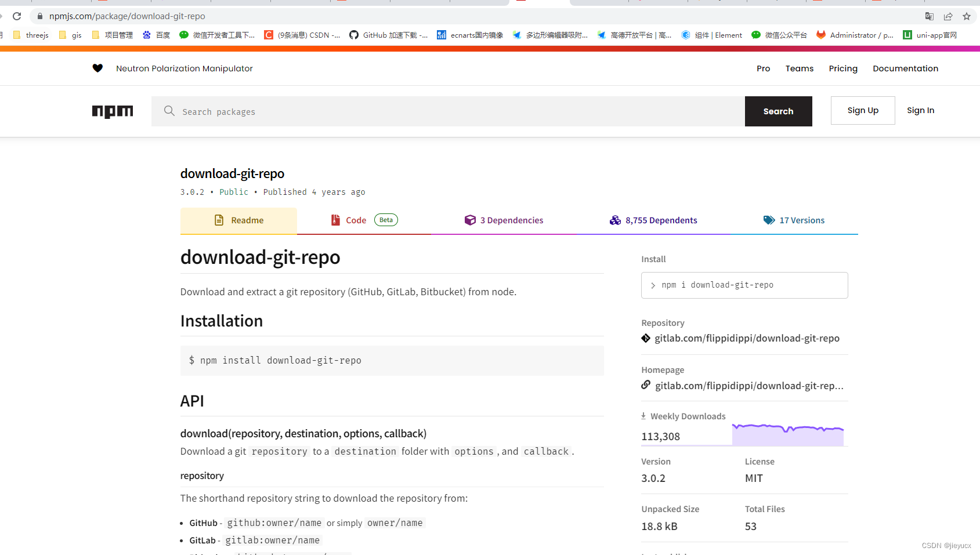Click the site lock icon
This screenshot has height=555, width=980.
(40, 16)
